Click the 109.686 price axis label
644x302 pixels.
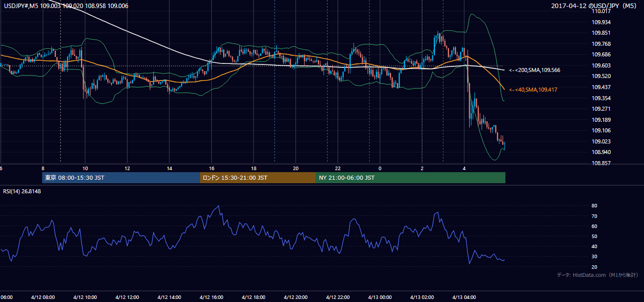coord(602,54)
